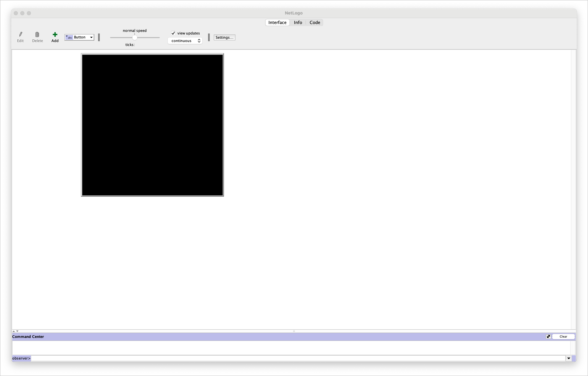The height and width of the screenshot is (376, 588).
Task: Open the Settings dialog
Action: click(224, 37)
